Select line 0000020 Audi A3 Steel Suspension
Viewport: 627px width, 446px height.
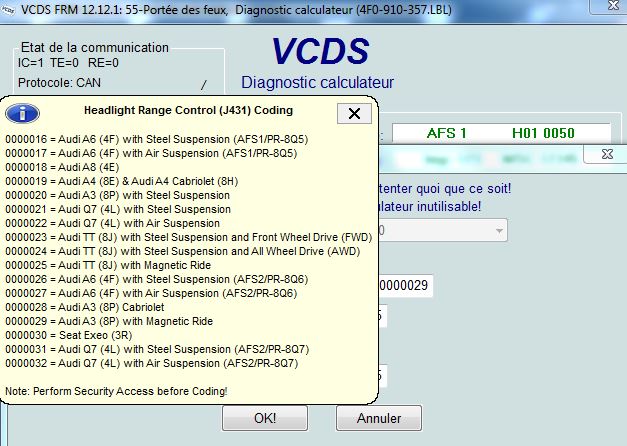(x=118, y=195)
